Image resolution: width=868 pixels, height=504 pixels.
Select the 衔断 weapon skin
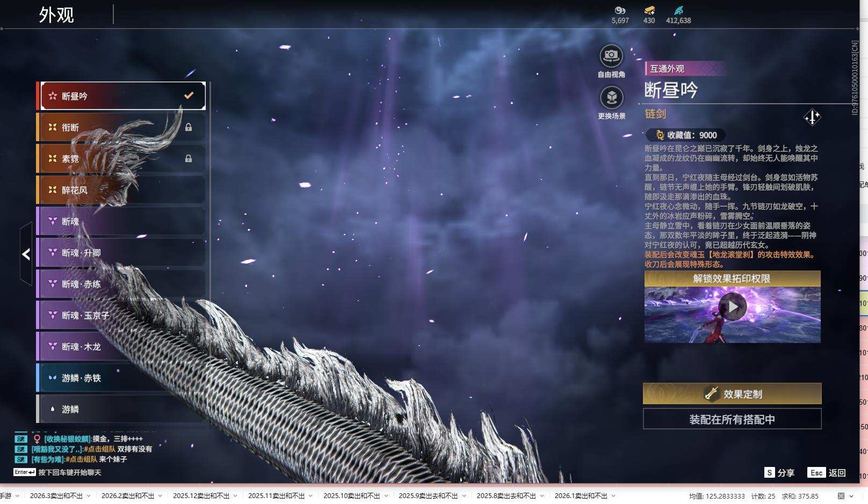122,127
